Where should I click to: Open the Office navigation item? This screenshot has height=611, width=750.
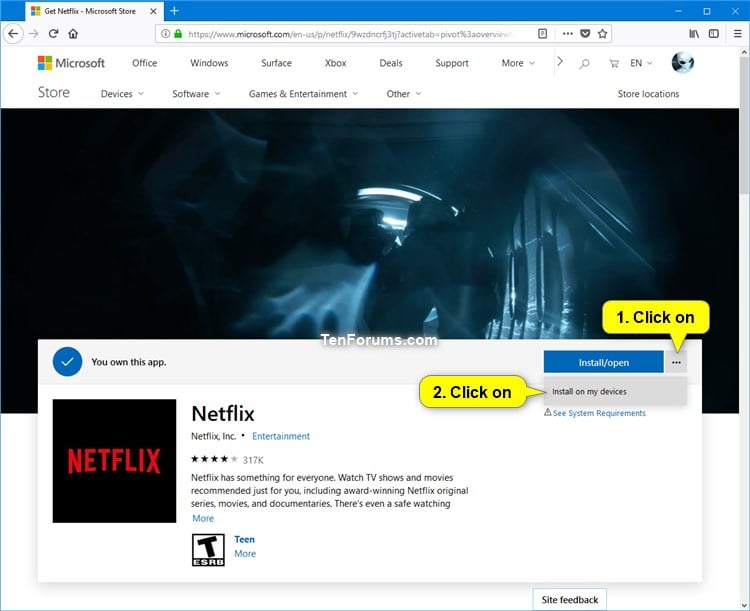point(144,63)
